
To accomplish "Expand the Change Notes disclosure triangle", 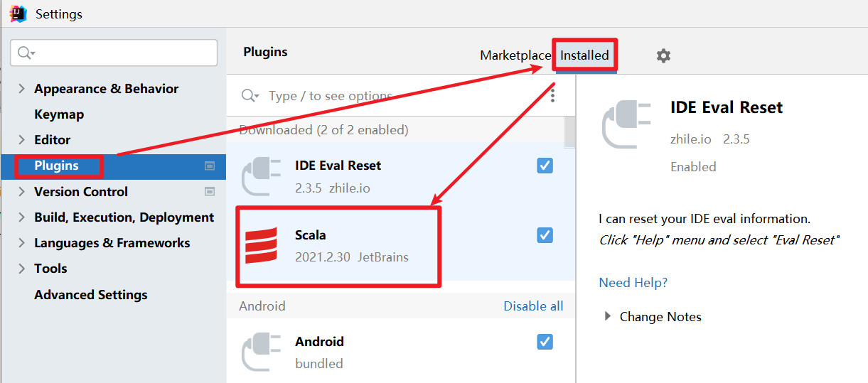I will point(608,316).
